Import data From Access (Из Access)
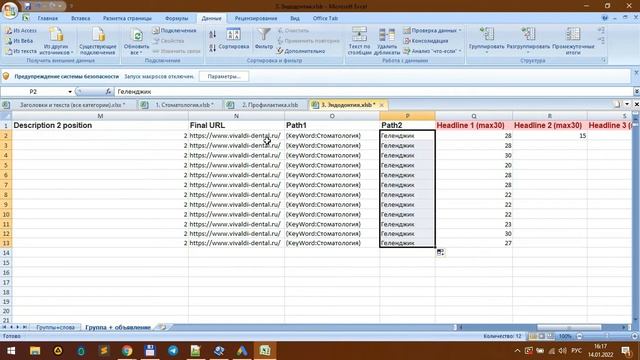640x360 pixels. (21, 31)
